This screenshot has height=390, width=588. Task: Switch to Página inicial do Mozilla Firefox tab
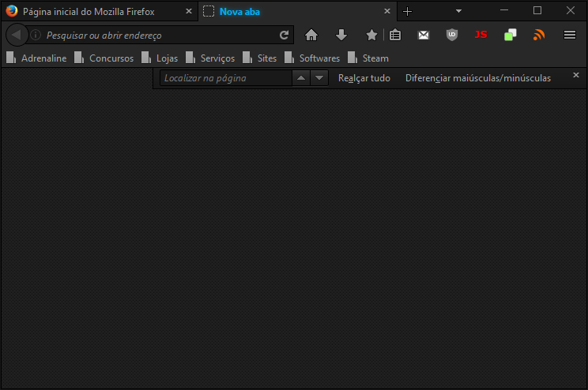(89, 12)
